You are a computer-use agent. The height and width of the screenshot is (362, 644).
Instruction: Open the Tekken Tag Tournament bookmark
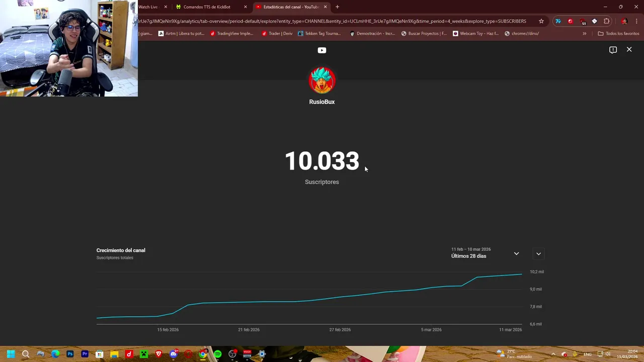pyautogui.click(x=319, y=34)
